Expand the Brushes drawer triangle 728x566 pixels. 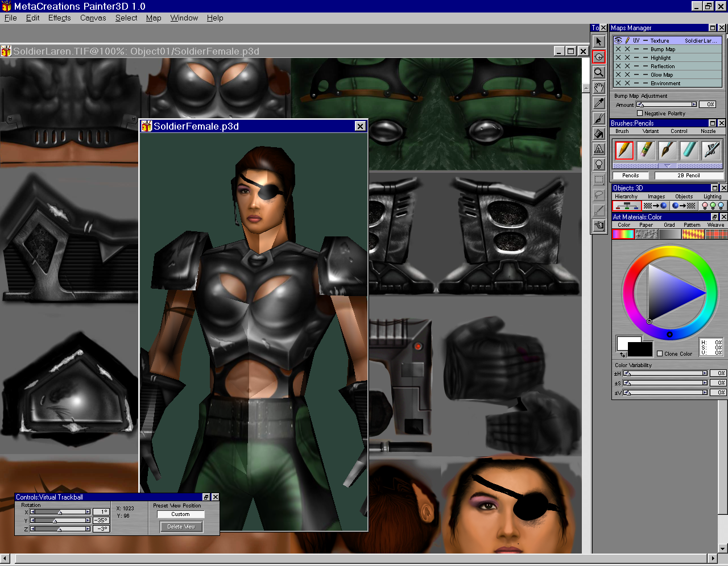click(668, 166)
